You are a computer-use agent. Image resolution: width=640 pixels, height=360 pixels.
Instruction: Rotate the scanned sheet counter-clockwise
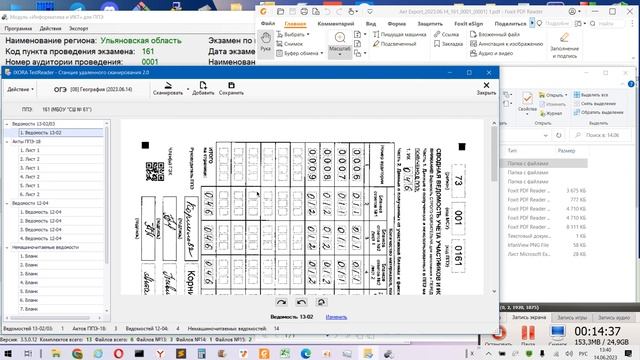pyautogui.click(x=301, y=302)
